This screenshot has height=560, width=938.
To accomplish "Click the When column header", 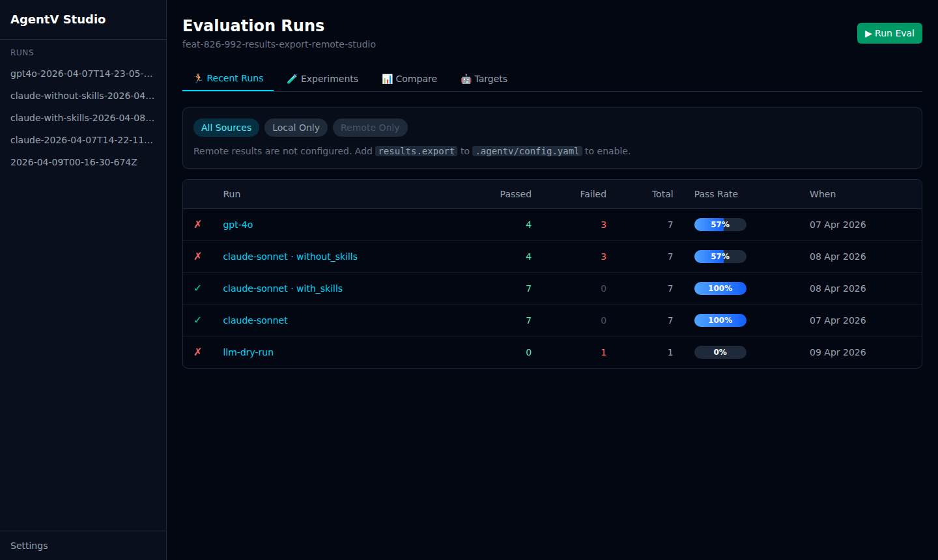I will (823, 194).
